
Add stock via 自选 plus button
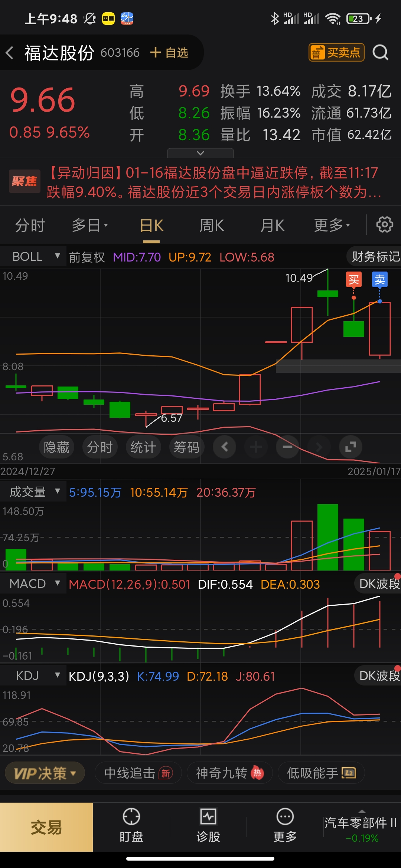pos(169,53)
